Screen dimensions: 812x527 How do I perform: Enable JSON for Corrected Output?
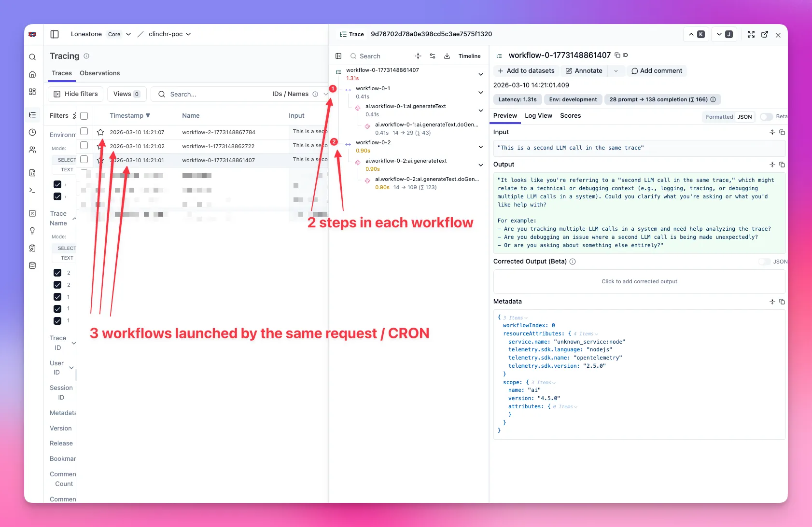click(764, 262)
